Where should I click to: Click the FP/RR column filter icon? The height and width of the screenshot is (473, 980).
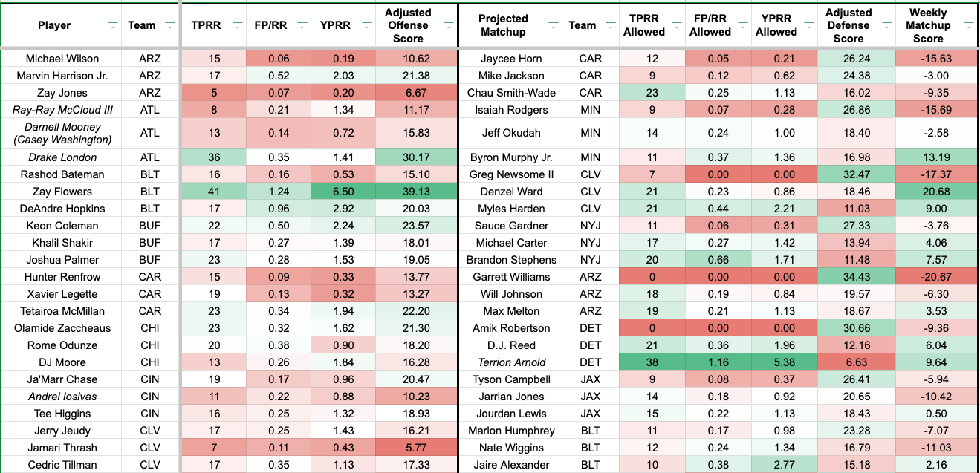coord(302,25)
